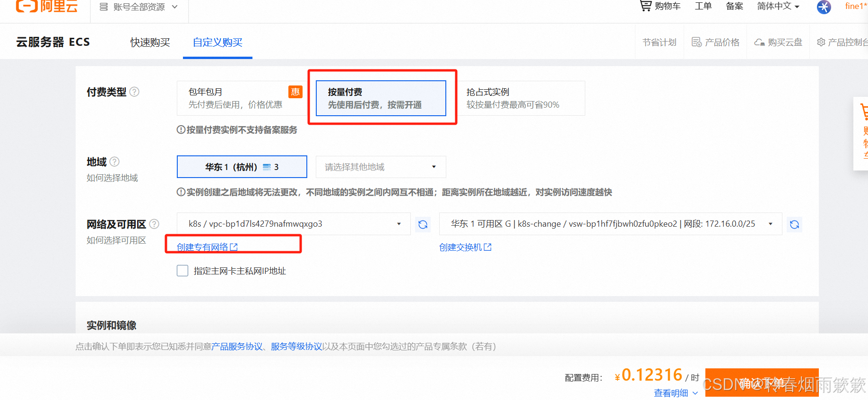Open the 节省计划 savings plan link
This screenshot has width=868, height=400.
660,43
